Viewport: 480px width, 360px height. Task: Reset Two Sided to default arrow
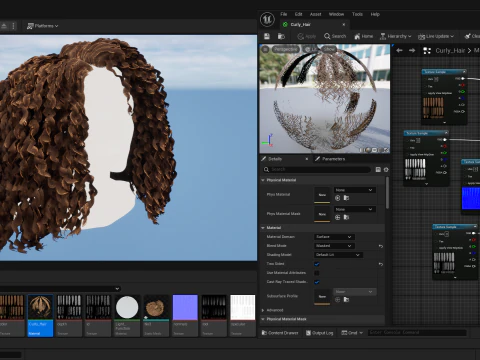(x=381, y=264)
